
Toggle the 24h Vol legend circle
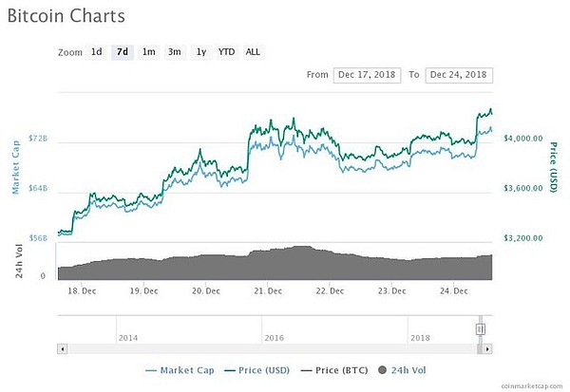coord(381,370)
